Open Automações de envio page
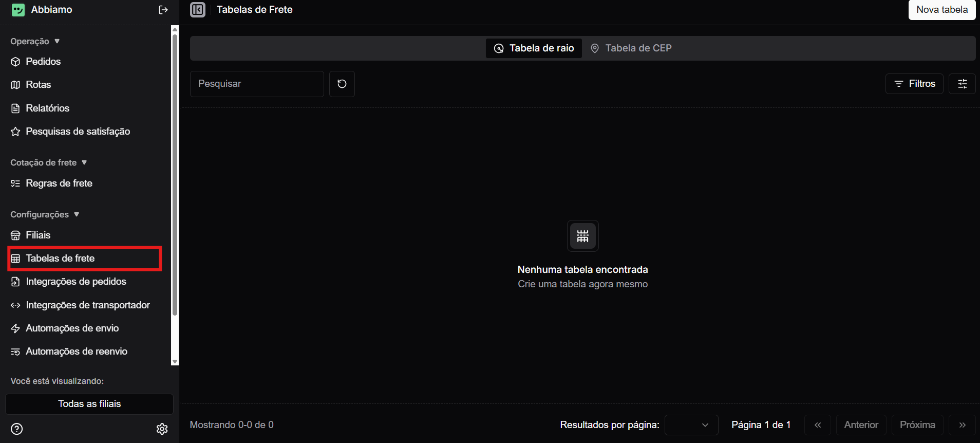 pyautogui.click(x=72, y=328)
